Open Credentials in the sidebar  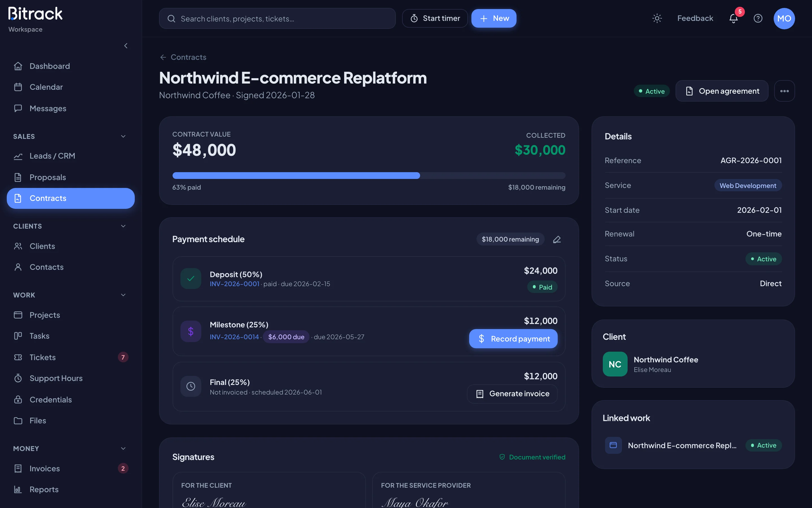pyautogui.click(x=70, y=399)
